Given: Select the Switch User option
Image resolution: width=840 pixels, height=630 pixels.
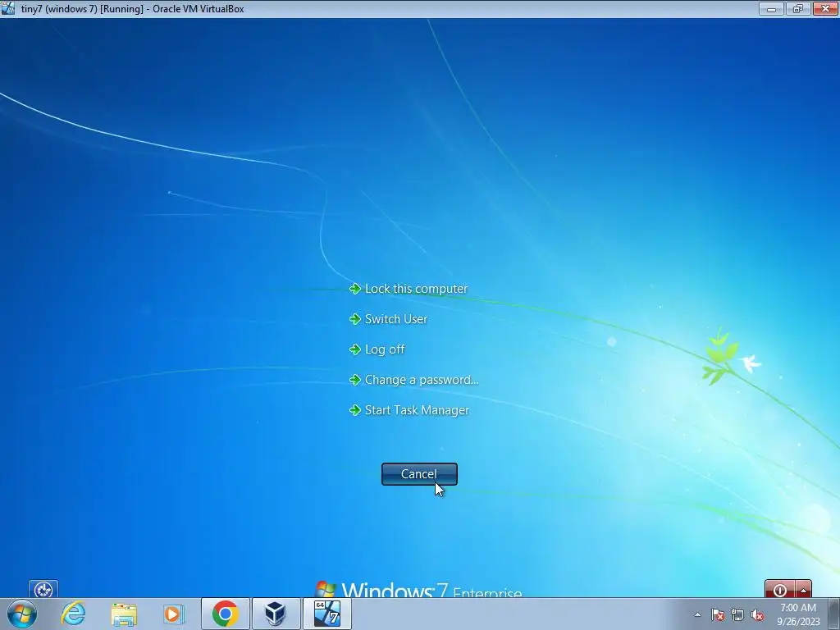Looking at the screenshot, I should tap(388, 319).
